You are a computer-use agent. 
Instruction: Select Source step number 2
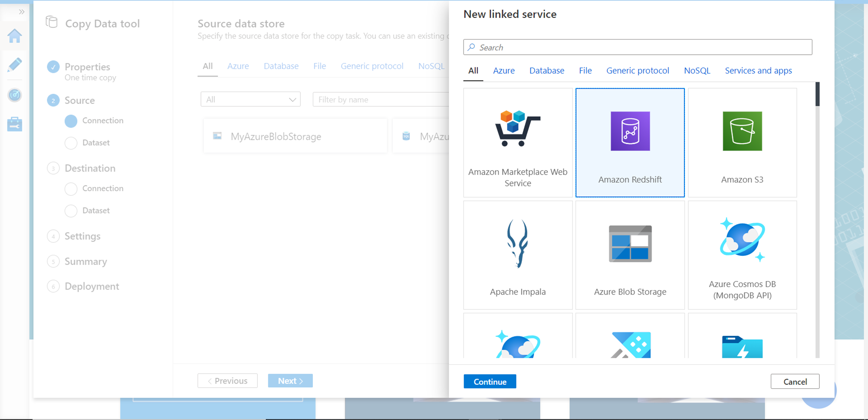pos(53,100)
